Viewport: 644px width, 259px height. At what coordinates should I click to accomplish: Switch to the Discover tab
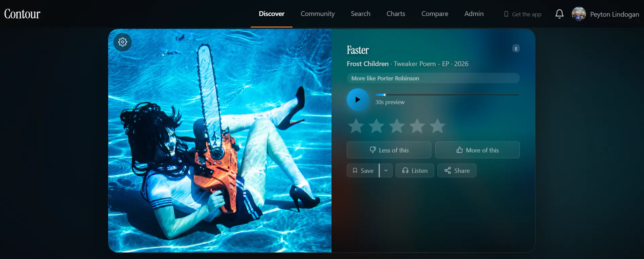(x=271, y=14)
